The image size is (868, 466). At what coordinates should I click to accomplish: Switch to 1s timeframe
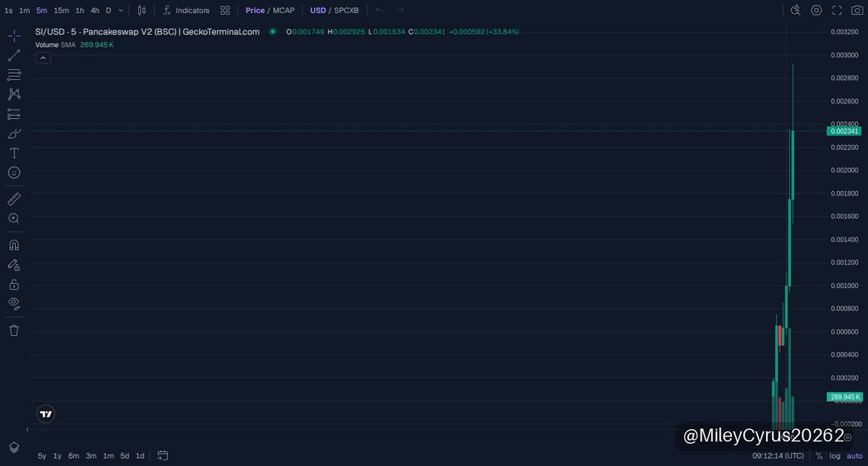pos(8,10)
